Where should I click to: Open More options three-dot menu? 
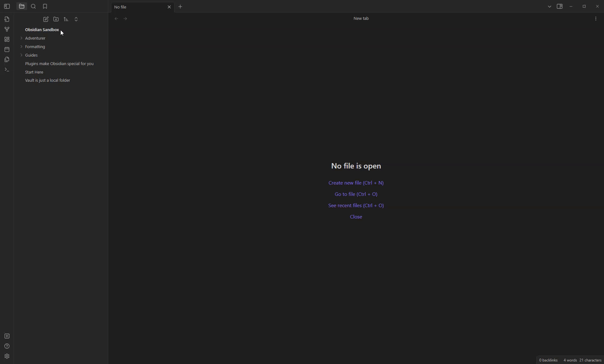(596, 19)
